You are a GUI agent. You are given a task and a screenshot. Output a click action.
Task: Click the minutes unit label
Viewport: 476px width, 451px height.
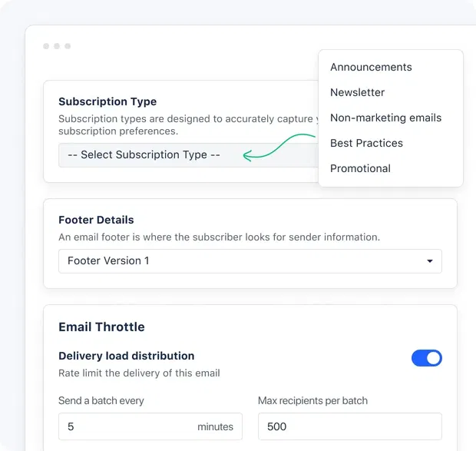(215, 426)
